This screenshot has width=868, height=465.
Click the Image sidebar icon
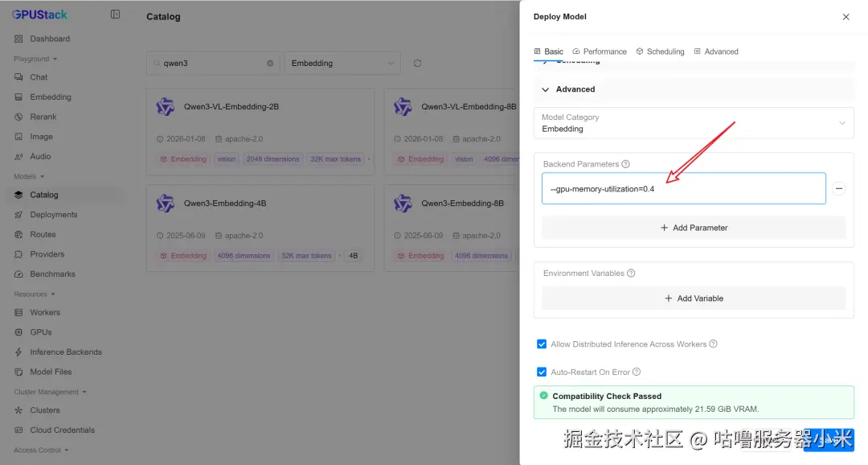coord(18,136)
